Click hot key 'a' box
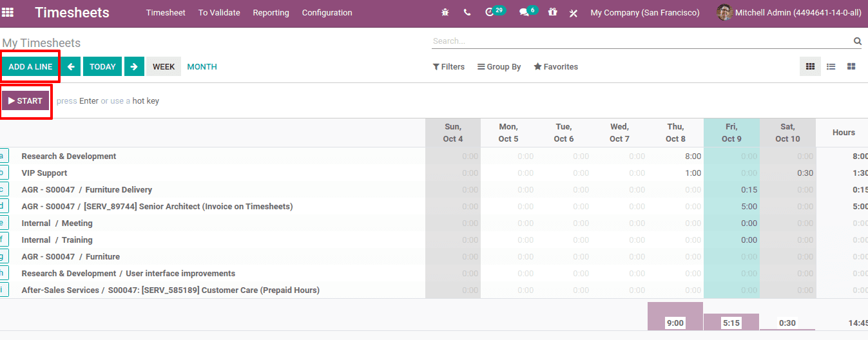This screenshot has height=340, width=868. pos(3,156)
